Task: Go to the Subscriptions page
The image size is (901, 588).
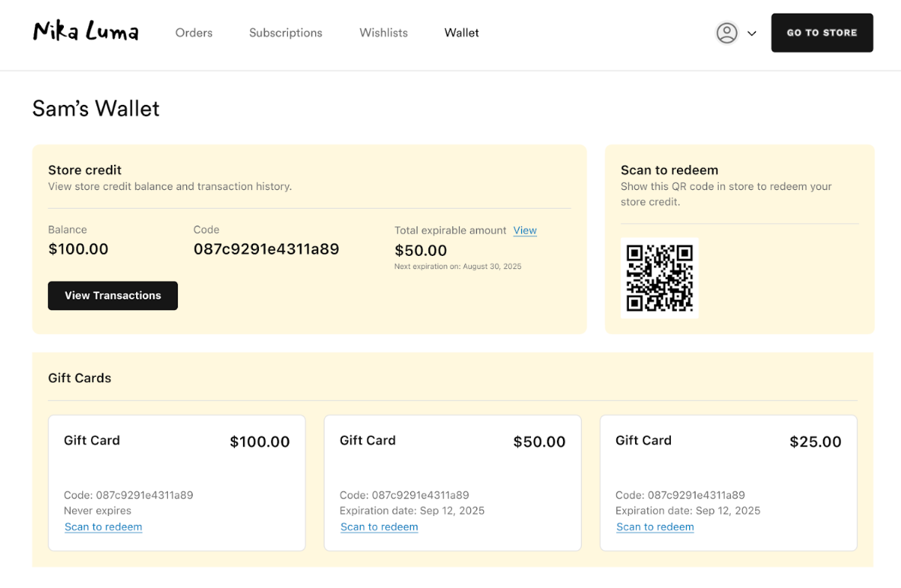Action: (286, 33)
